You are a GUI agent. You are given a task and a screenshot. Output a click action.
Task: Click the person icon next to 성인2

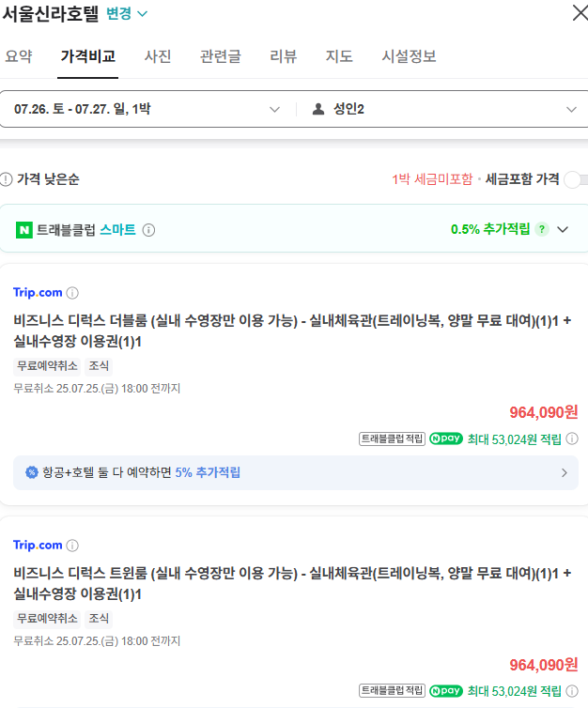(318, 109)
